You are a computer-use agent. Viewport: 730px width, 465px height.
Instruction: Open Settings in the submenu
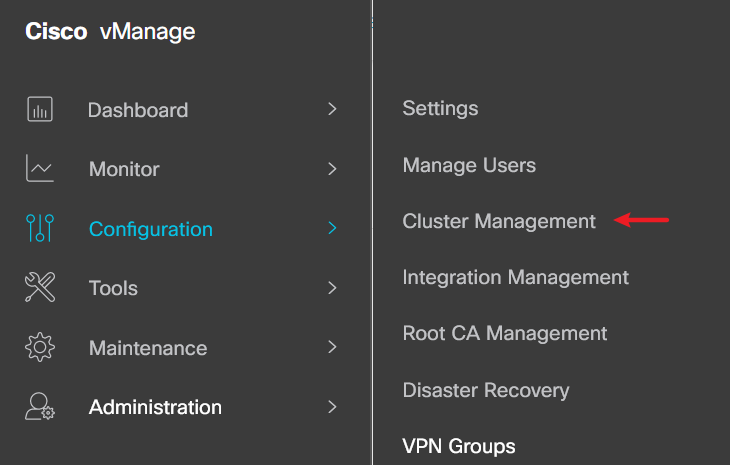440,108
